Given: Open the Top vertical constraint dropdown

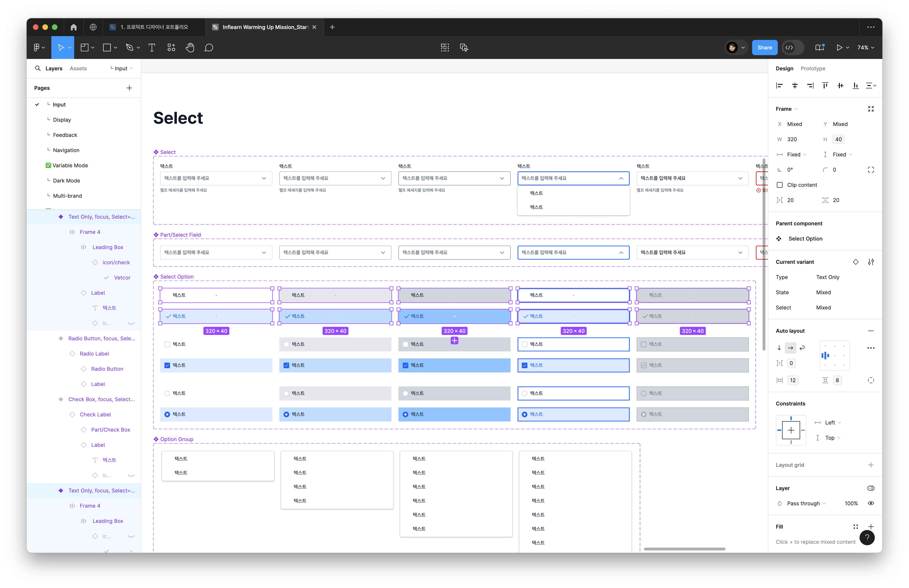Looking at the screenshot, I should pyautogui.click(x=833, y=438).
